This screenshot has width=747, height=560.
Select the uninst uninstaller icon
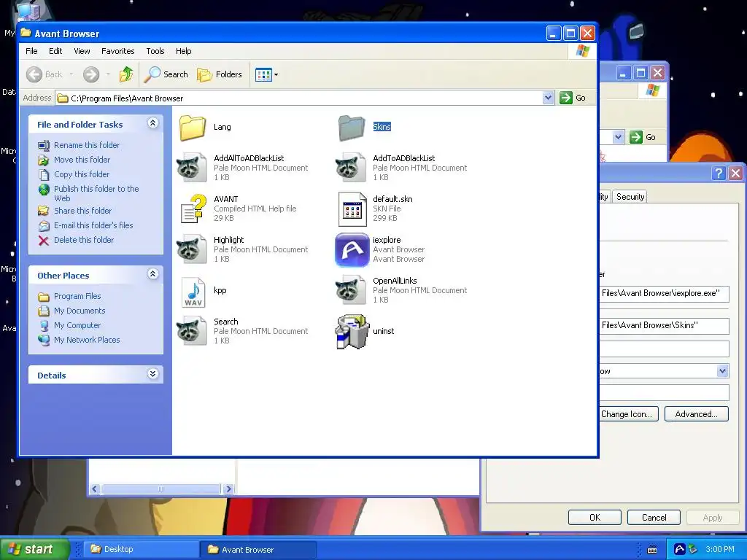pos(352,332)
